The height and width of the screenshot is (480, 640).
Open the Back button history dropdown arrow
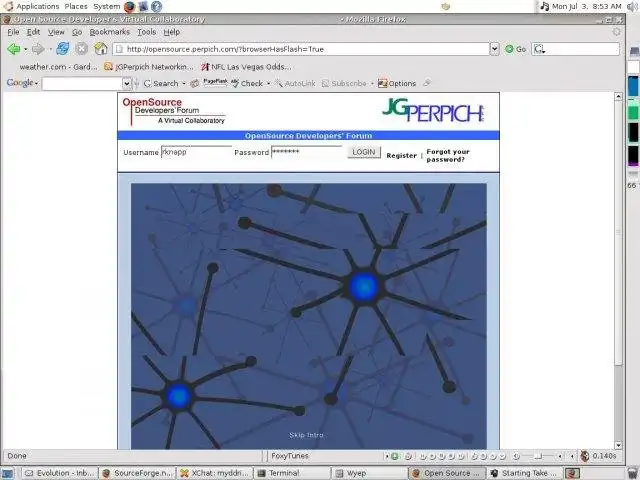pos(25,49)
